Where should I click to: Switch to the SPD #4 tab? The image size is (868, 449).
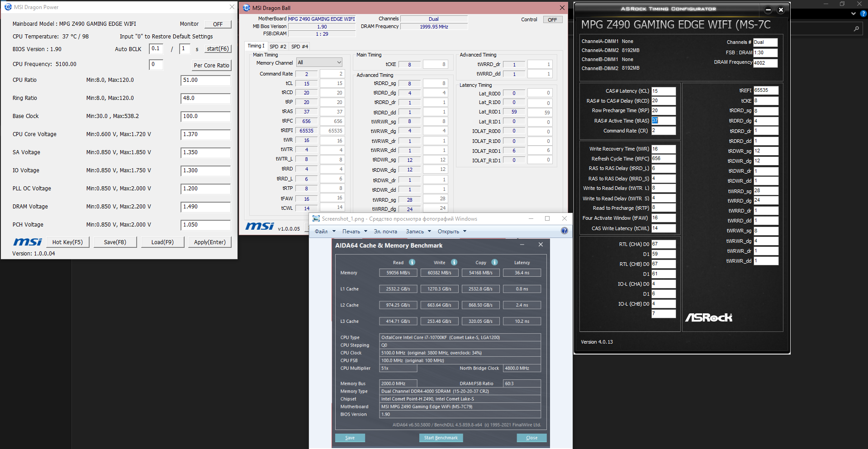tap(299, 47)
